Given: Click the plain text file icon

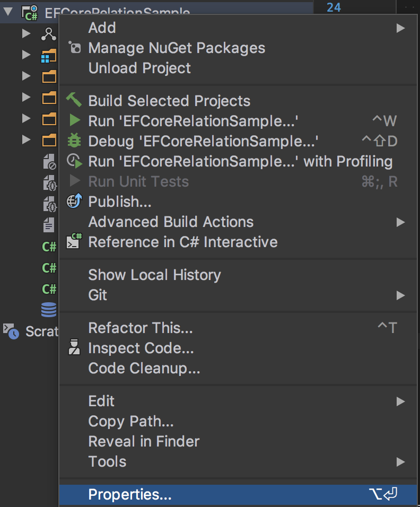Looking at the screenshot, I should pos(49,225).
